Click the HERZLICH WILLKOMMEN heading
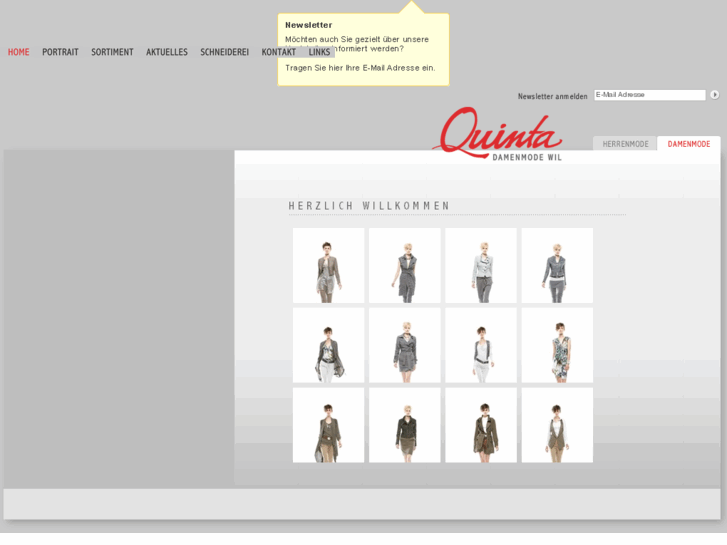The height and width of the screenshot is (545, 727). tap(369, 205)
